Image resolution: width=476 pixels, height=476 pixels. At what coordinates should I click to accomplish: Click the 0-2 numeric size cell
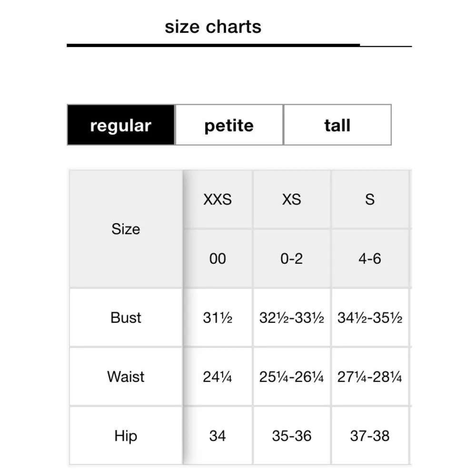coord(291,258)
